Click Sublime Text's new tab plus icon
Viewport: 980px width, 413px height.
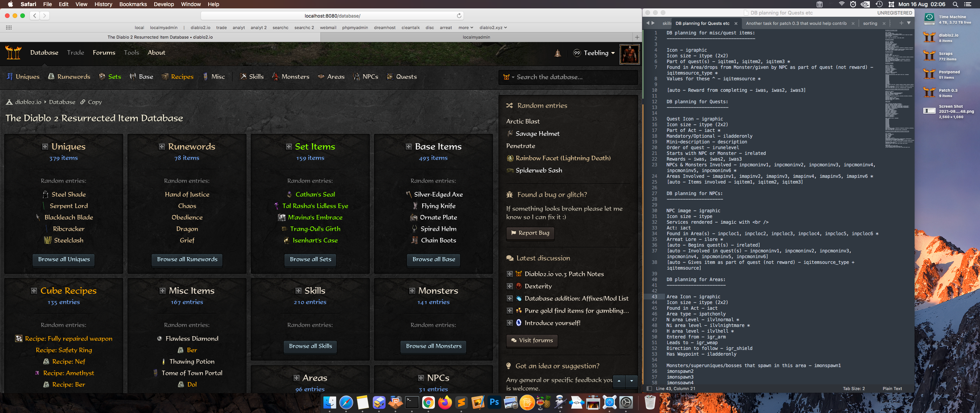pyautogui.click(x=901, y=23)
